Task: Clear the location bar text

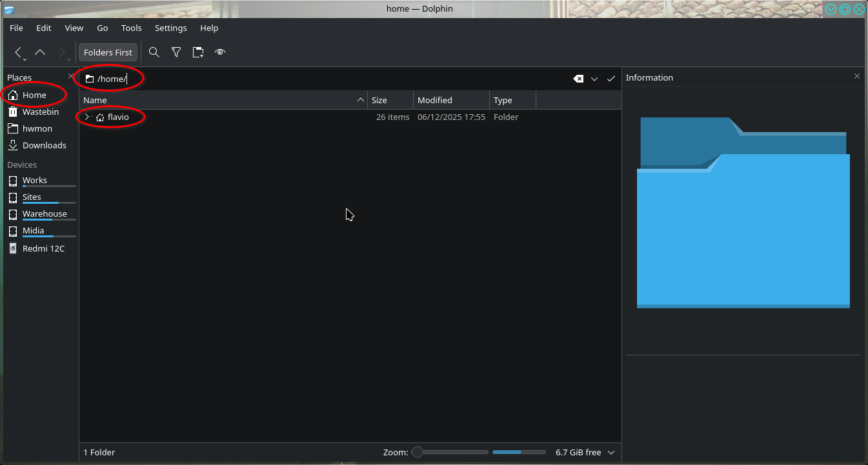Action: coord(578,79)
